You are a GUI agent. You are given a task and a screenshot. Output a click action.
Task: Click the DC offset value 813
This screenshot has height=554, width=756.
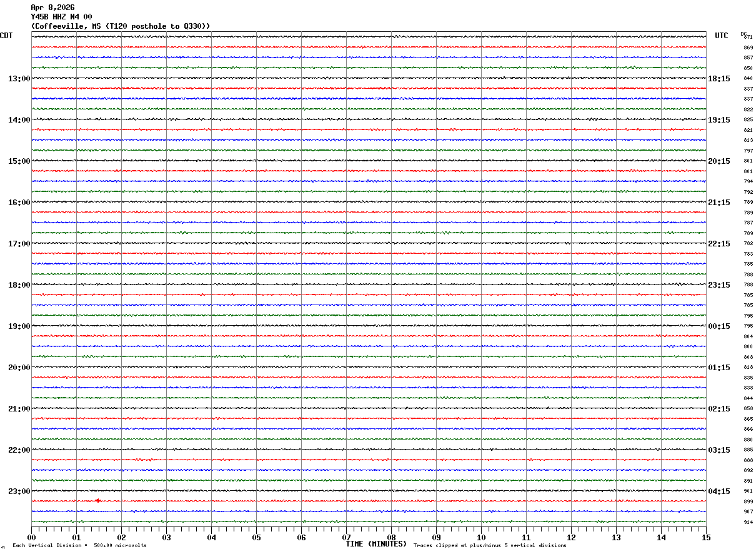749,140
